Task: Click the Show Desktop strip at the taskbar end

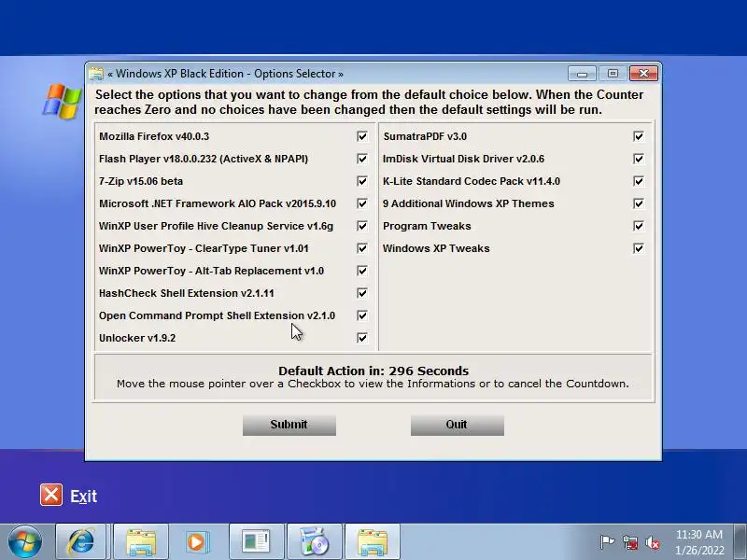Action: pos(740,542)
